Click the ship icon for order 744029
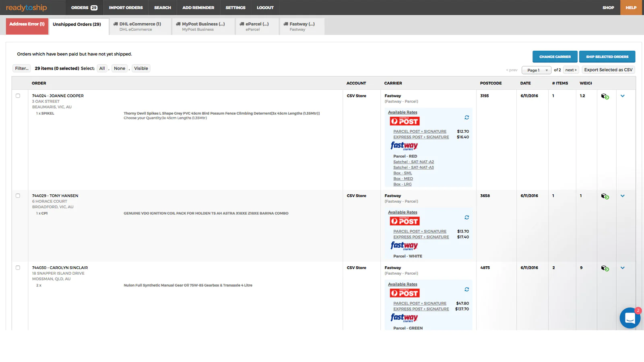 click(605, 196)
